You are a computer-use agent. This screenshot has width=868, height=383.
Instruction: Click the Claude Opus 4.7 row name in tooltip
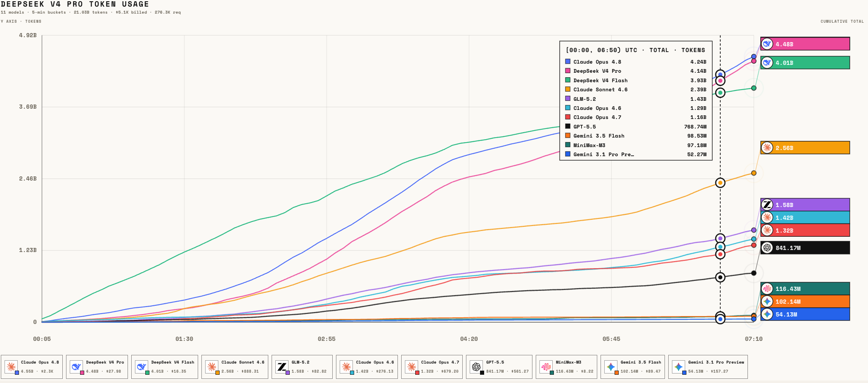[597, 117]
